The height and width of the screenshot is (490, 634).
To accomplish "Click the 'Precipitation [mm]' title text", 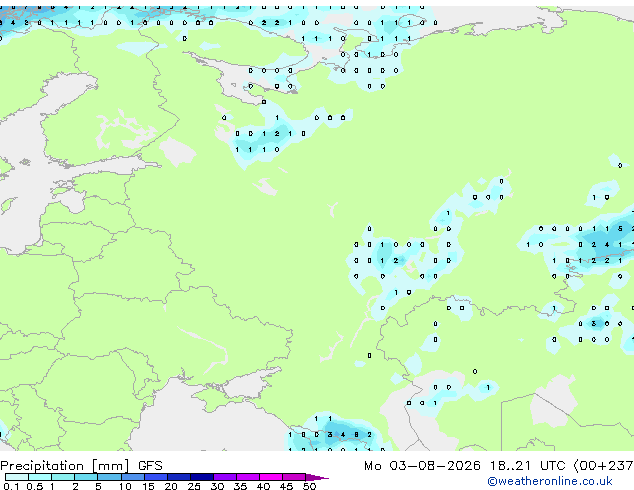I will 65,466.
